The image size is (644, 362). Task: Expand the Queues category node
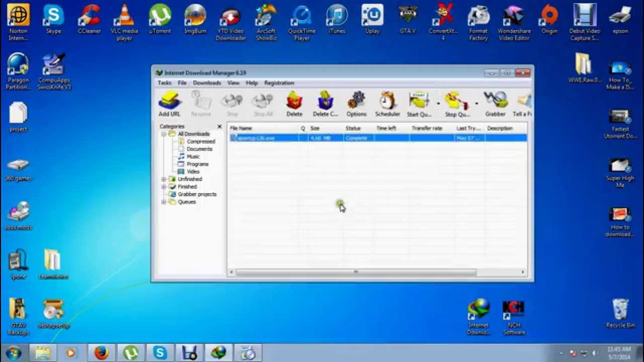tap(164, 202)
